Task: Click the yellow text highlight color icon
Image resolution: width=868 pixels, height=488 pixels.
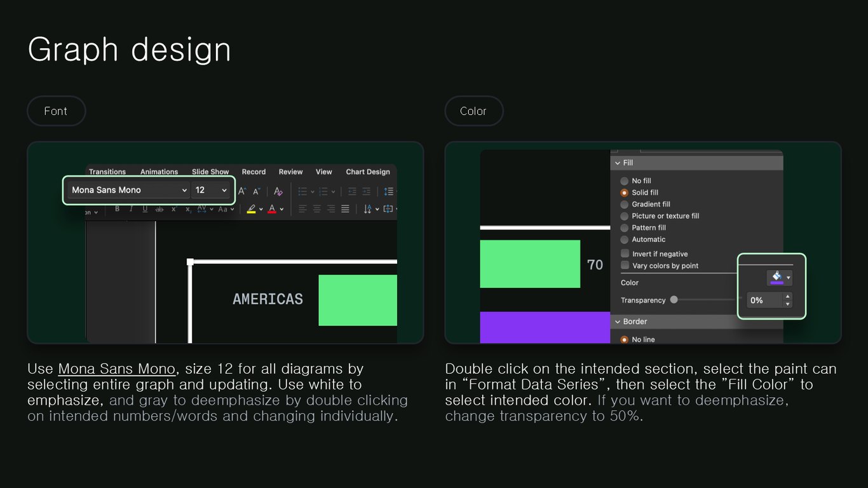Action: [252, 209]
